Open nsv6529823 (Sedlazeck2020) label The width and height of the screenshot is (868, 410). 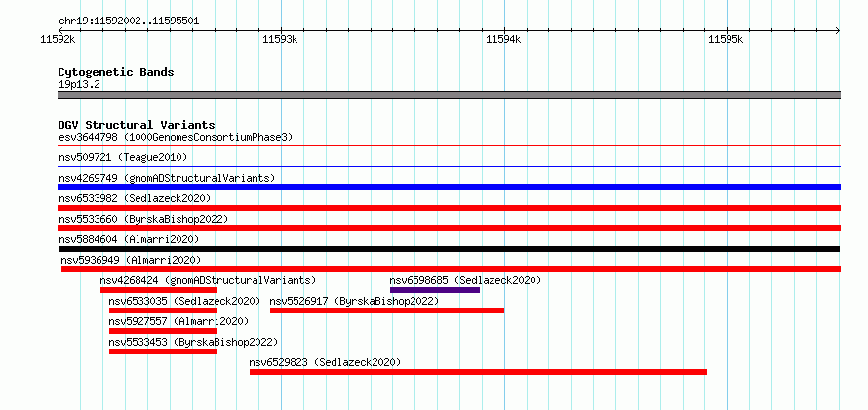(x=325, y=362)
